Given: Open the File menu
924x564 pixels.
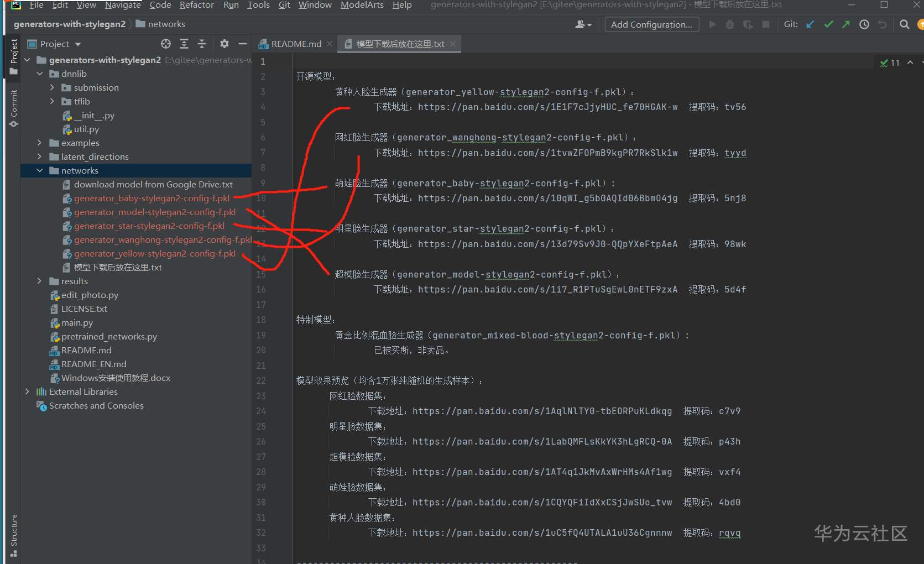Looking at the screenshot, I should (x=36, y=5).
